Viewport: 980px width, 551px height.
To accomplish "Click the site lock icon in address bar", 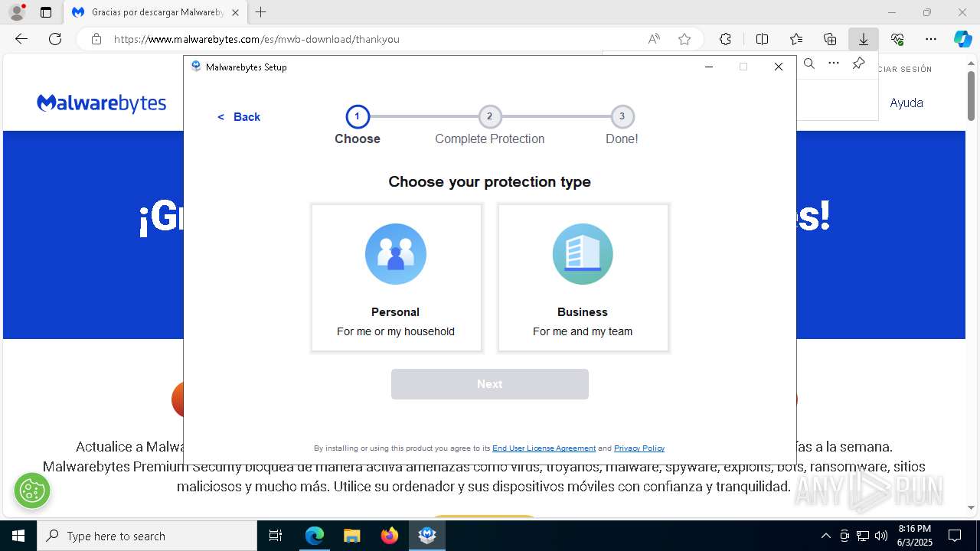I will (96, 39).
